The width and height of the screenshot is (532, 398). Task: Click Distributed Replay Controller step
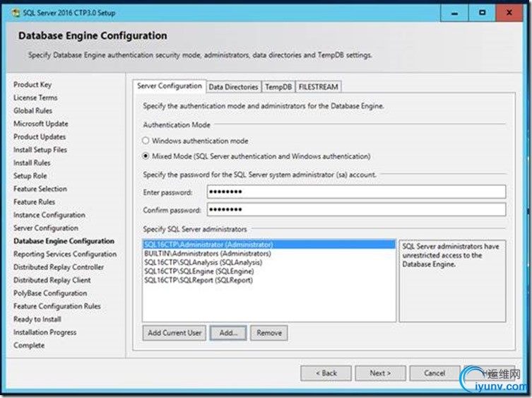tap(59, 267)
